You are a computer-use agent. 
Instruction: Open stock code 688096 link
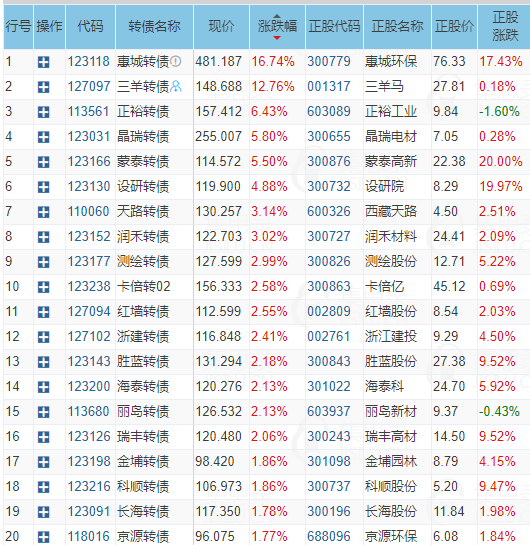[329, 537]
